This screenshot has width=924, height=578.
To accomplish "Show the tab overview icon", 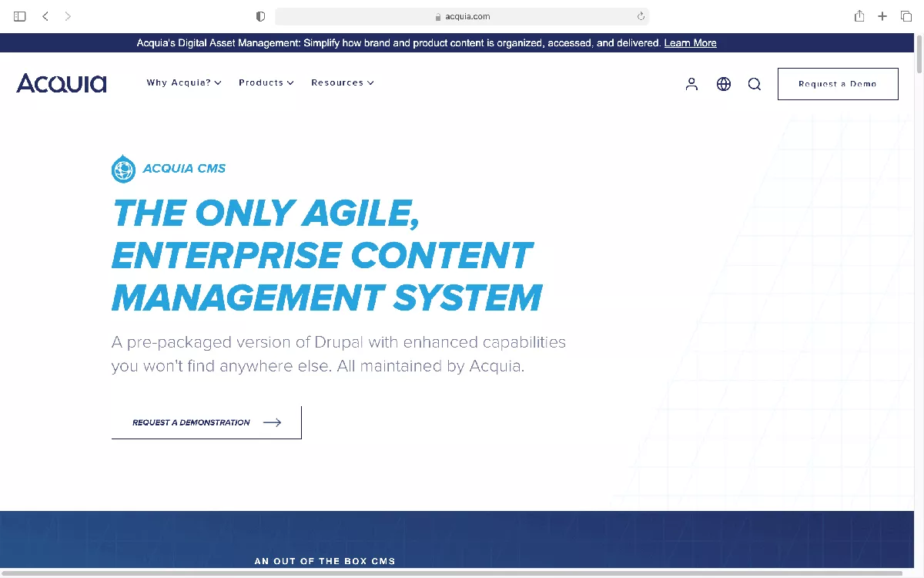I will 906,16.
